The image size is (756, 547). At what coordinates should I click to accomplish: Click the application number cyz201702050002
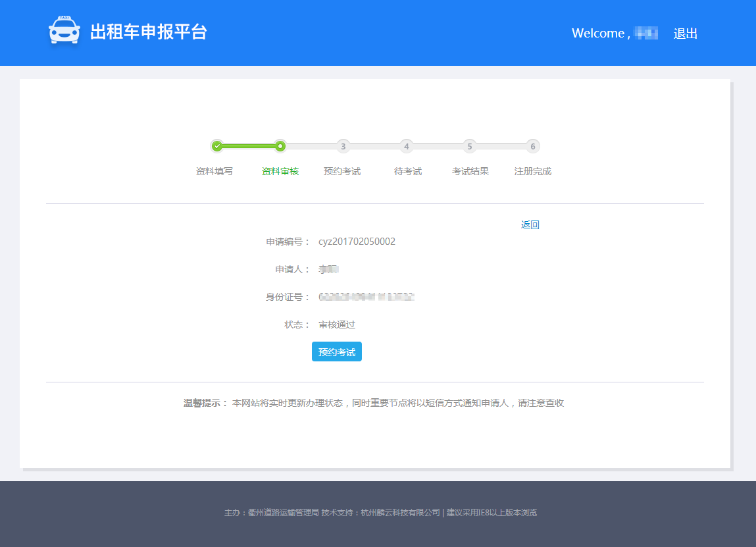357,242
